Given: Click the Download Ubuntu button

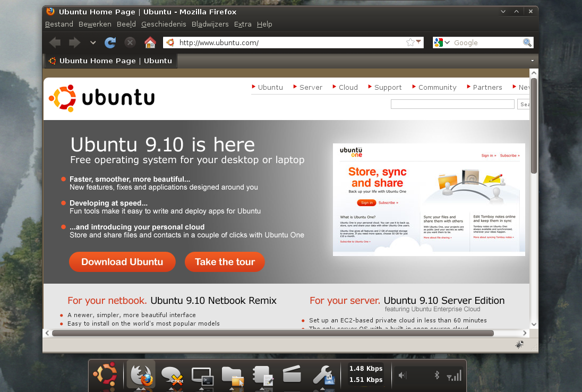Looking at the screenshot, I should (122, 262).
